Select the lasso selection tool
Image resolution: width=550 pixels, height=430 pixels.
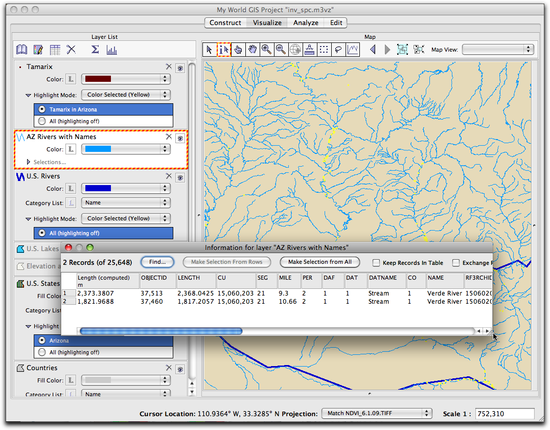point(338,49)
